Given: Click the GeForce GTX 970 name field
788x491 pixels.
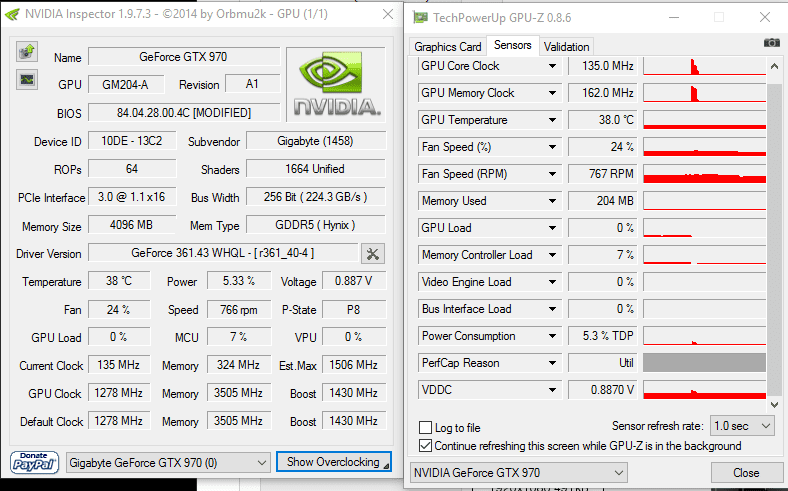Looking at the screenshot, I should [x=184, y=57].
